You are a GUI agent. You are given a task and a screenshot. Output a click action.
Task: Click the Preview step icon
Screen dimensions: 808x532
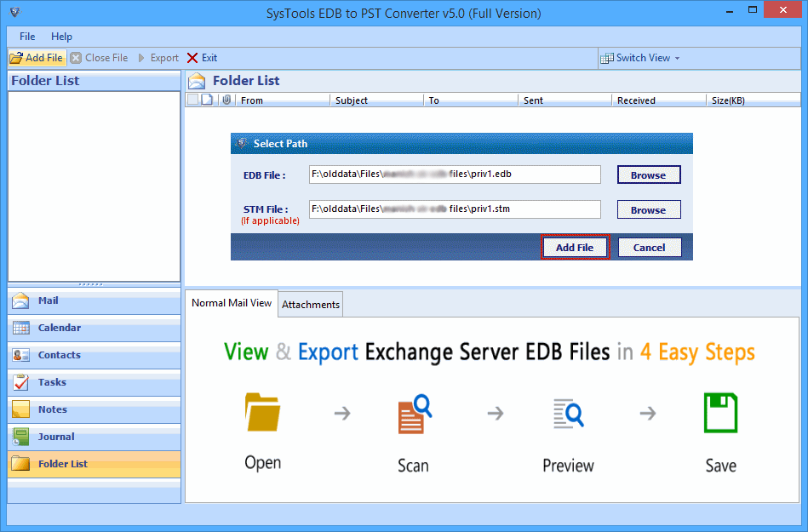569,414
